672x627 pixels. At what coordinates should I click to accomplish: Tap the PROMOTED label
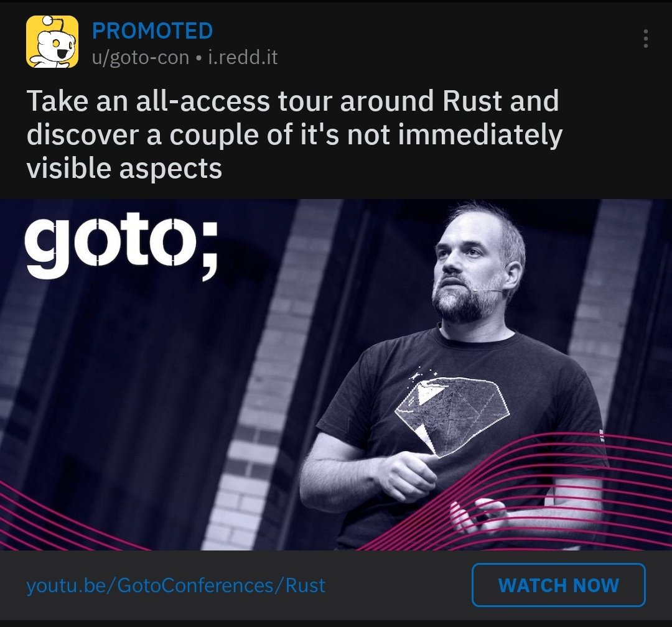point(152,31)
